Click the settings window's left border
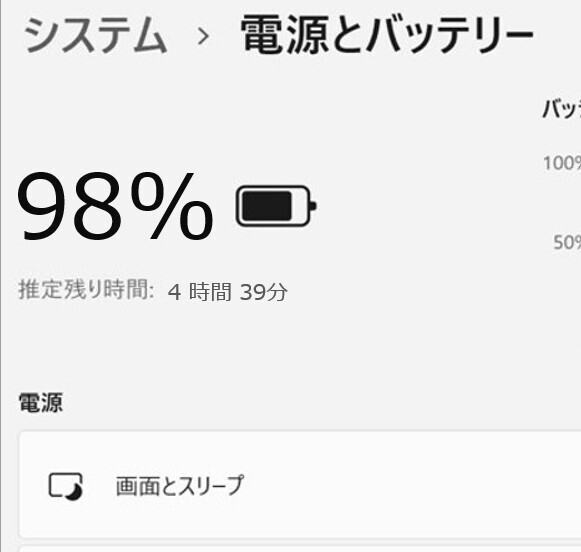Screen dimensions: 581x552 (1, 276)
